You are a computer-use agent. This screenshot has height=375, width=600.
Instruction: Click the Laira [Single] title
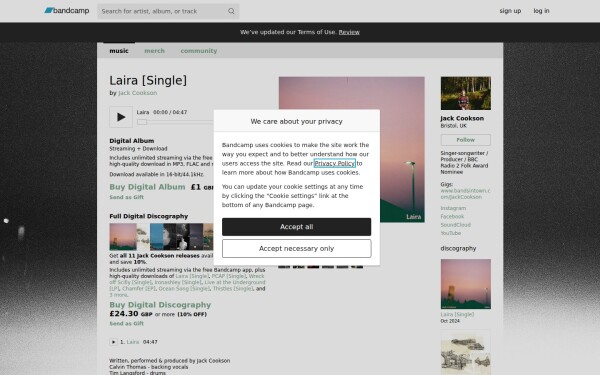(148, 81)
